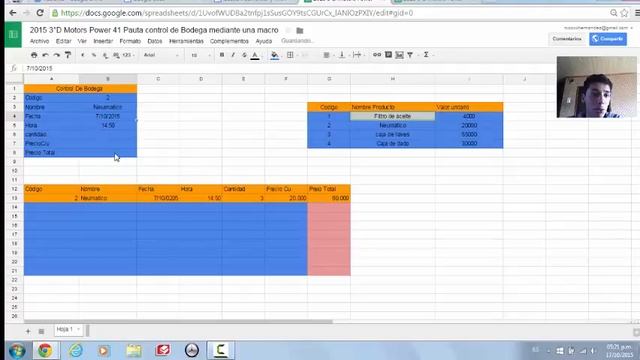Click the Camtasia icon in taskbar

pyautogui.click(x=221, y=350)
